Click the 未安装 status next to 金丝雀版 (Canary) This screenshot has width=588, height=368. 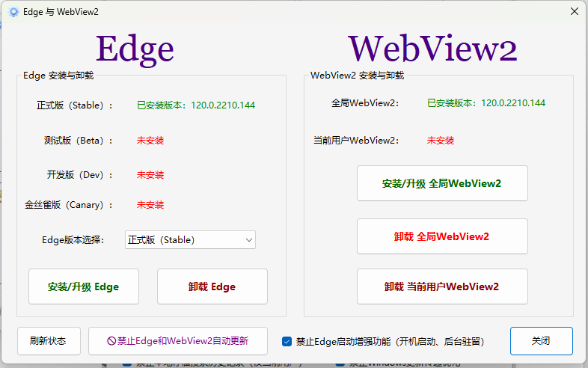150,205
